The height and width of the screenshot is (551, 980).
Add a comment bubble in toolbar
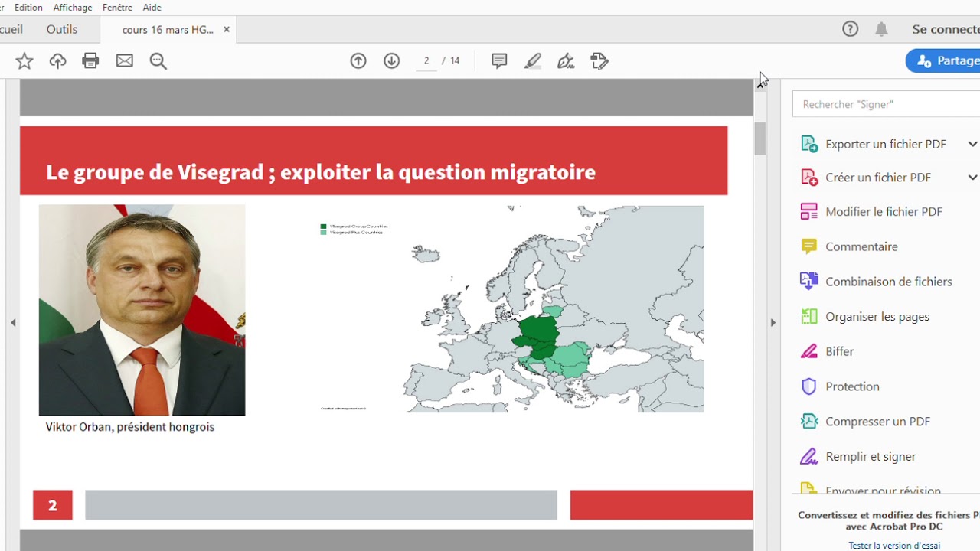pyautogui.click(x=499, y=61)
